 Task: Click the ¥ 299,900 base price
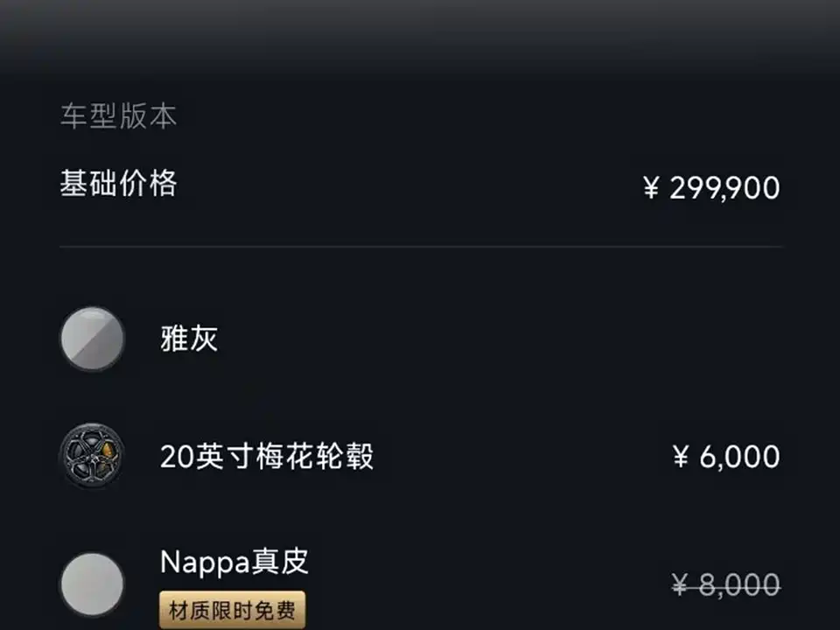click(x=710, y=187)
